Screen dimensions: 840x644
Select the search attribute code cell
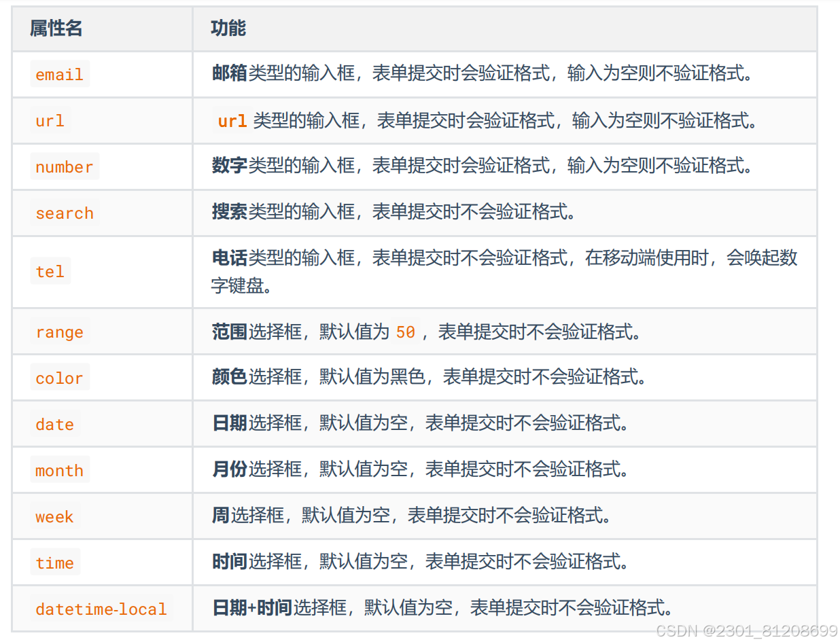coord(65,213)
